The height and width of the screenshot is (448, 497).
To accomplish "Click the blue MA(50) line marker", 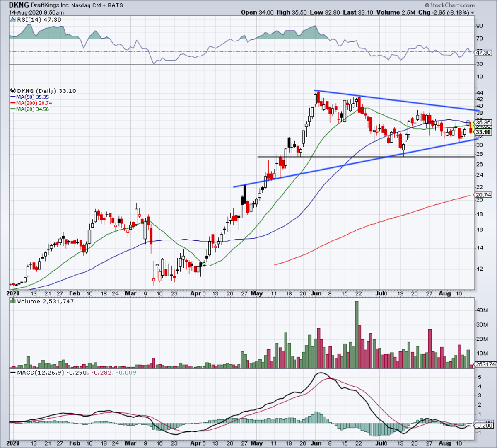I will coord(13,97).
